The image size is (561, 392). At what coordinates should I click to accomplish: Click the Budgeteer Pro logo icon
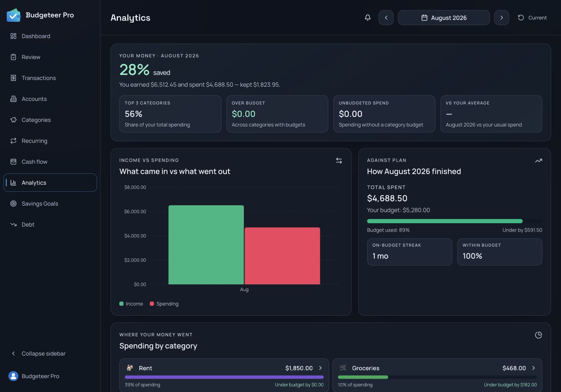point(13,15)
